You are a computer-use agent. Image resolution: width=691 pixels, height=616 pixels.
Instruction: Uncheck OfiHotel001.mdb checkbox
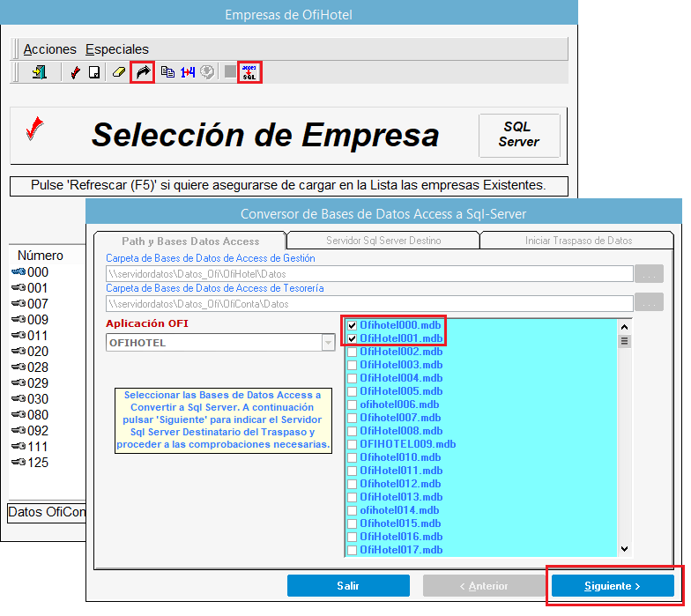(x=353, y=338)
